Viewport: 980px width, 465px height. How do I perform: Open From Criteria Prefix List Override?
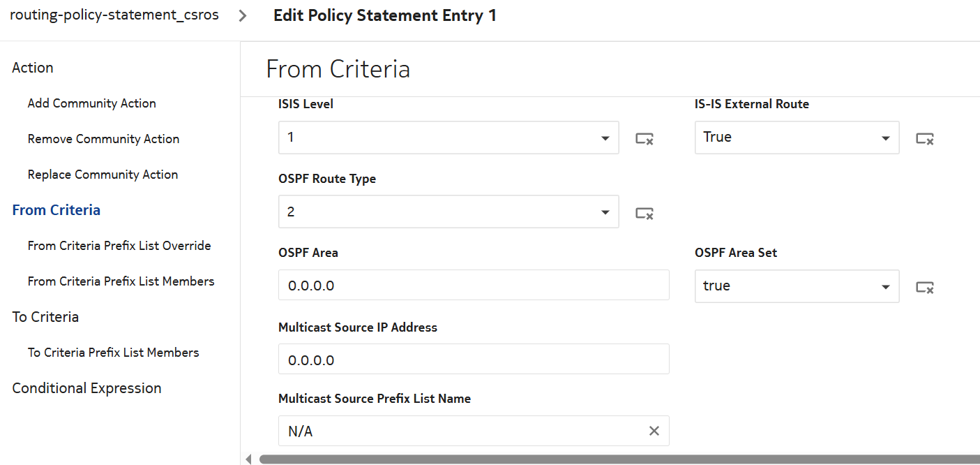click(x=119, y=246)
